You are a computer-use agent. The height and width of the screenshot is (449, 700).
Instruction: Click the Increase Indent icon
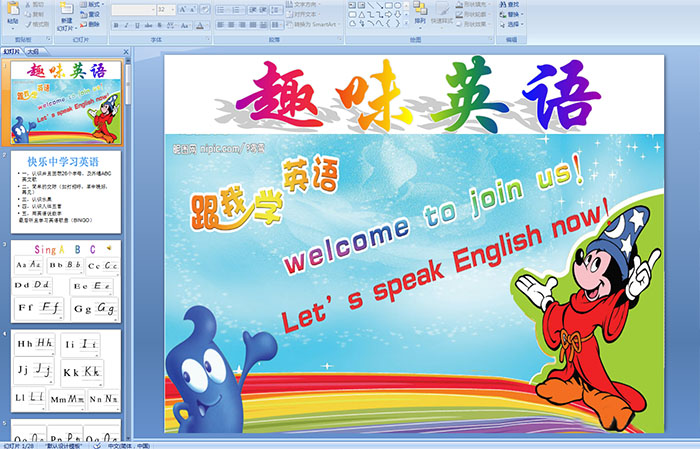tap(263, 9)
